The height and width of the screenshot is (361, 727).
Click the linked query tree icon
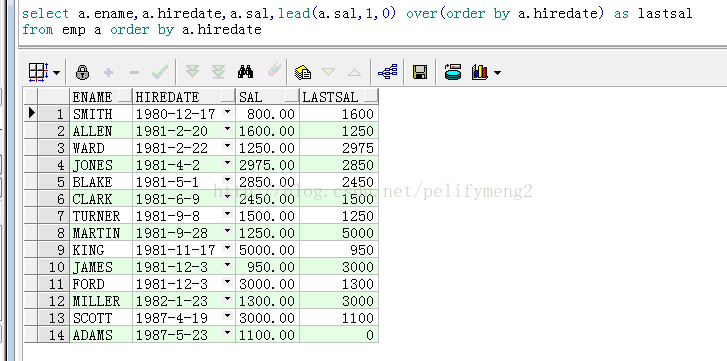tap(388, 72)
